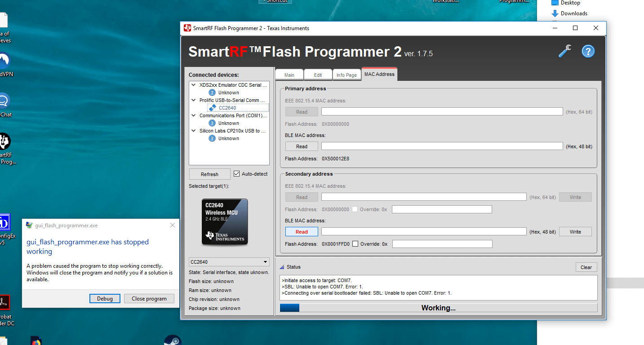Clear the Status log
The width and height of the screenshot is (644, 345).
[x=586, y=267]
